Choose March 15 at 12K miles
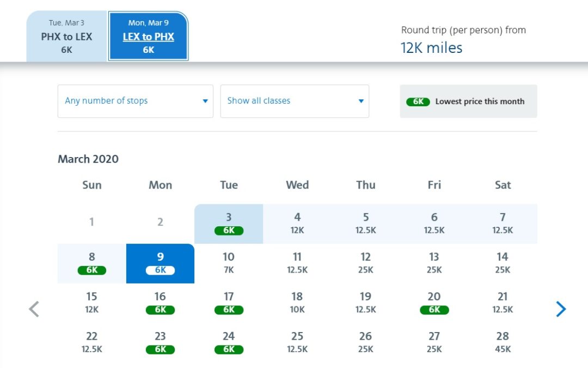 [x=91, y=303]
